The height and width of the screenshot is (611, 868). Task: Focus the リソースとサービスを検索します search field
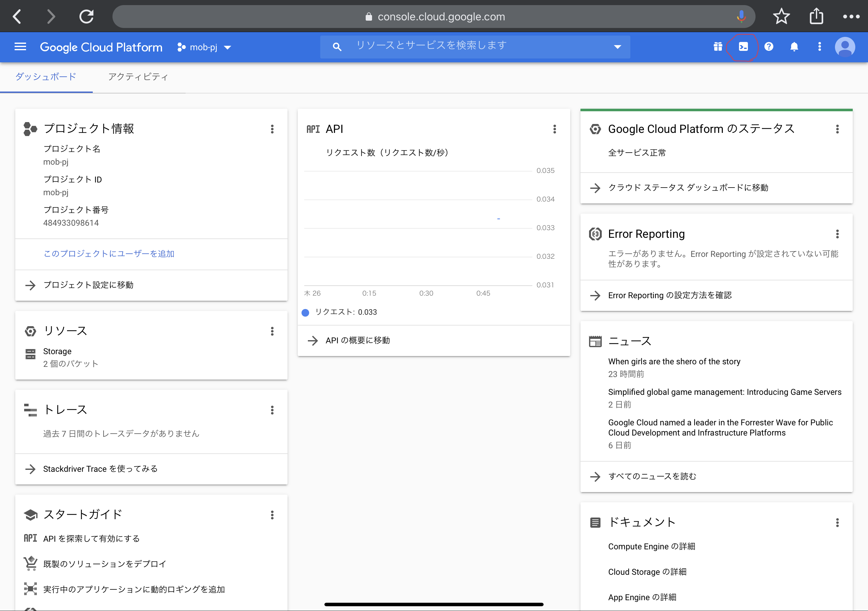(475, 47)
